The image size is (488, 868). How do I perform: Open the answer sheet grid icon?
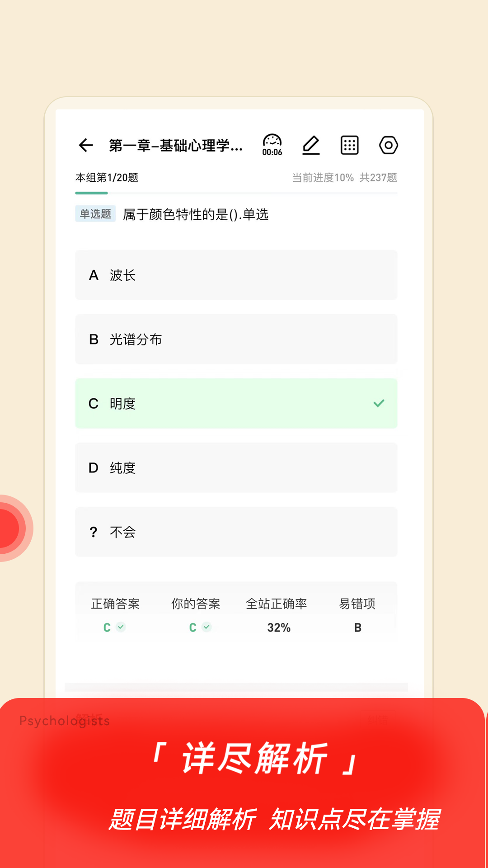[x=349, y=145]
